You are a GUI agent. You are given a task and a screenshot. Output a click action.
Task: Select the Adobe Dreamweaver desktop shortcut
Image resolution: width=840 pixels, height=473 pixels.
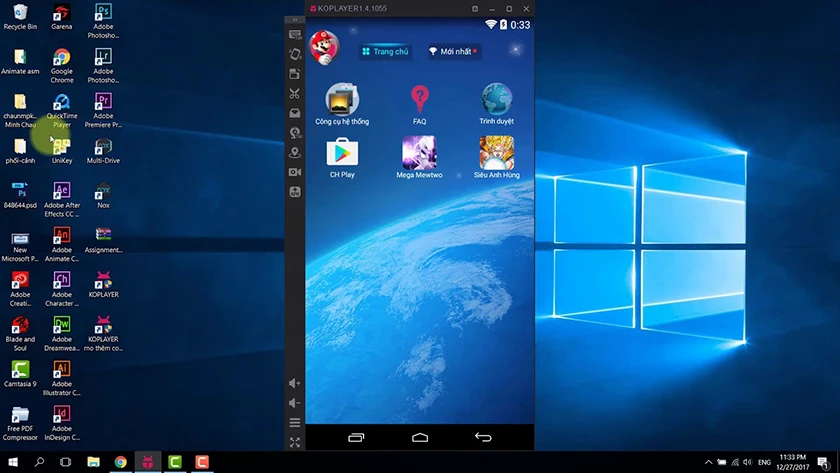pos(62,334)
